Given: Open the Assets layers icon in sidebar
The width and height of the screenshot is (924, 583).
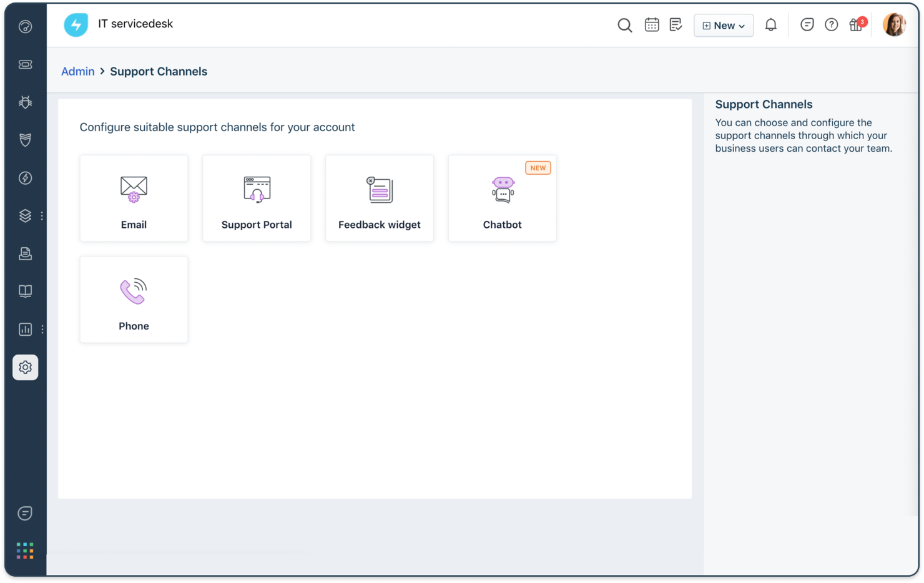Looking at the screenshot, I should tap(25, 215).
